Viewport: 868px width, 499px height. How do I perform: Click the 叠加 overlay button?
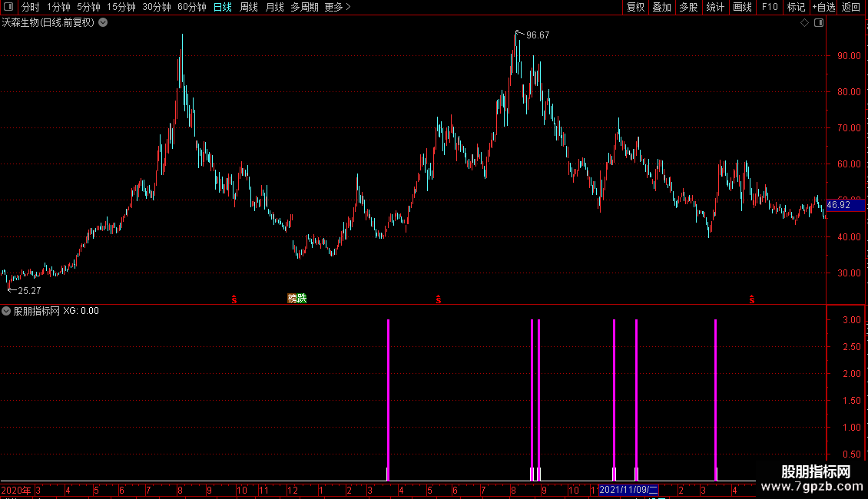(x=661, y=7)
